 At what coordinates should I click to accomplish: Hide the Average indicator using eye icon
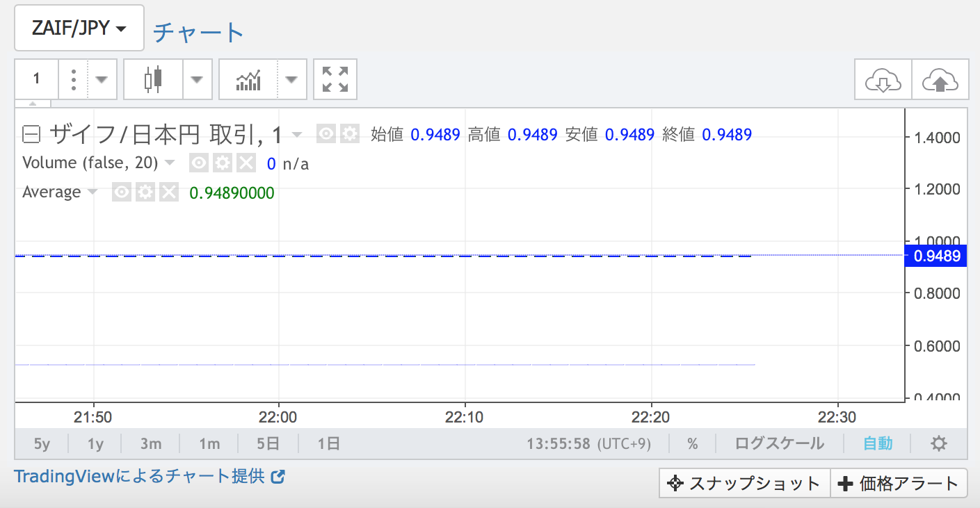click(x=122, y=192)
